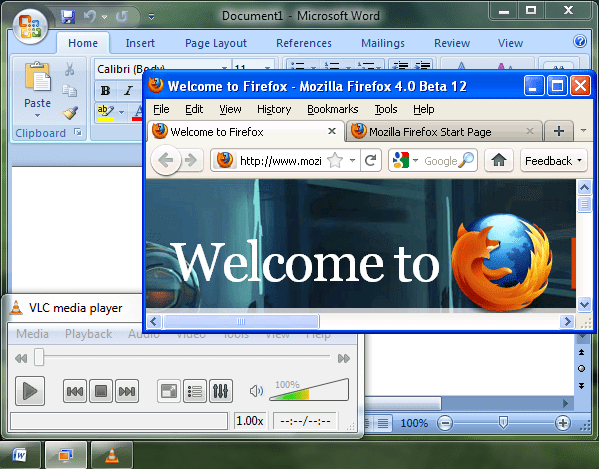Open Clipboard pane dialog launcher
The height and width of the screenshot is (469, 599).
78,133
